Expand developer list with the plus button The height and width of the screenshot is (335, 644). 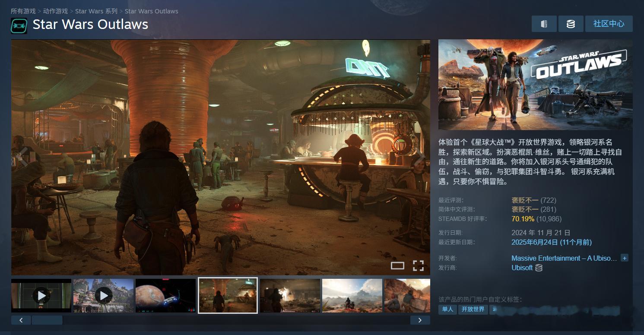(624, 258)
